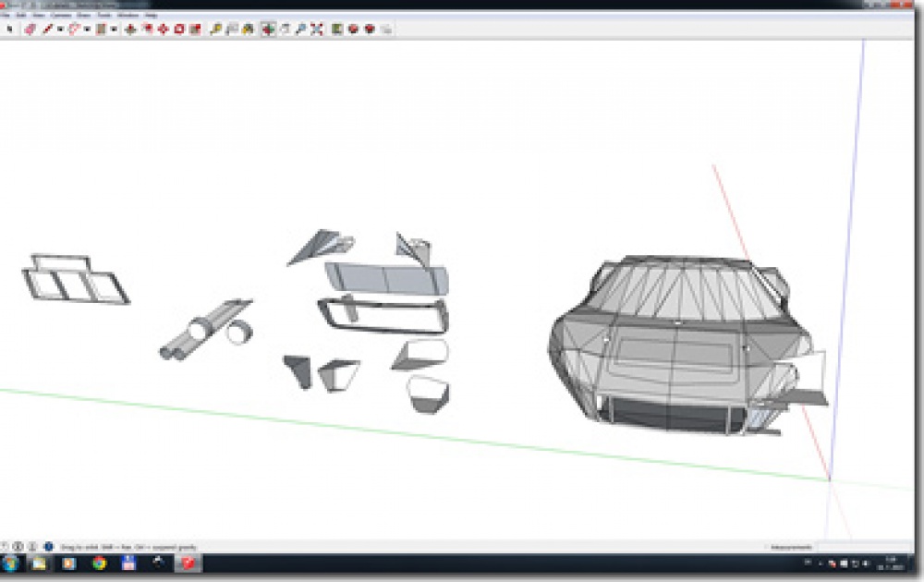Open the Camera menu
Image resolution: width=924 pixels, height=582 pixels.
61,15
